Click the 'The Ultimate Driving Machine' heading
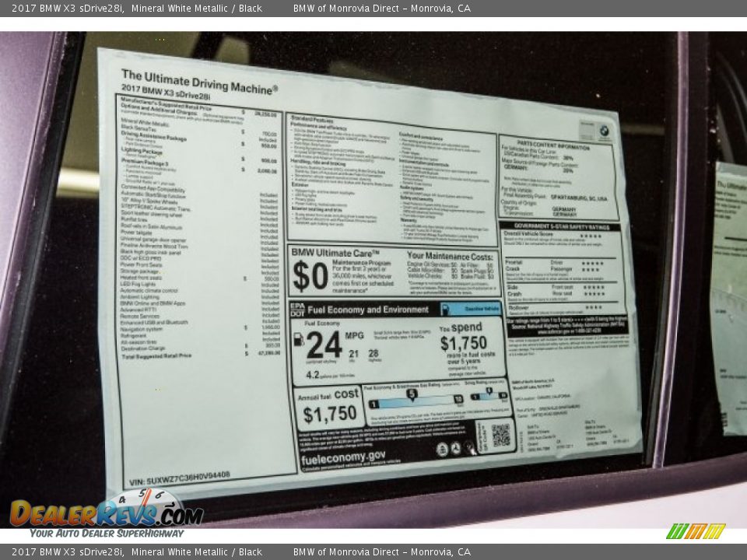This screenshot has height=560, width=747. pyautogui.click(x=198, y=82)
